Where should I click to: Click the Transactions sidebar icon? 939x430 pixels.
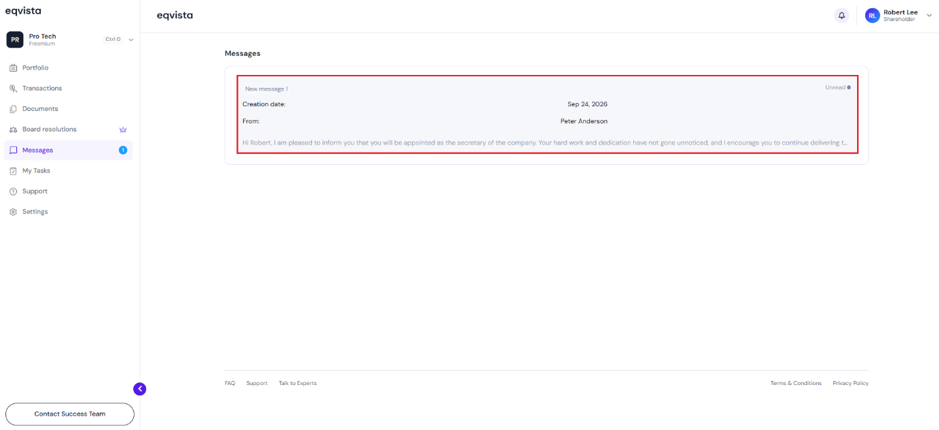(x=13, y=88)
